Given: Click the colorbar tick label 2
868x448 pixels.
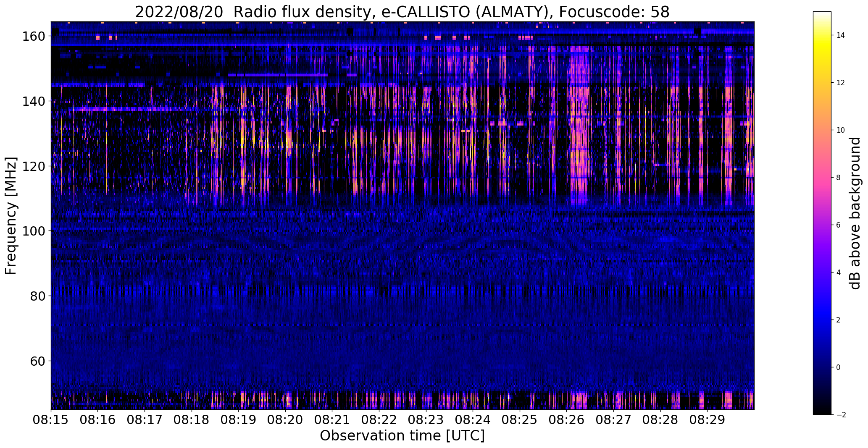Looking at the screenshot, I should coord(839,320).
